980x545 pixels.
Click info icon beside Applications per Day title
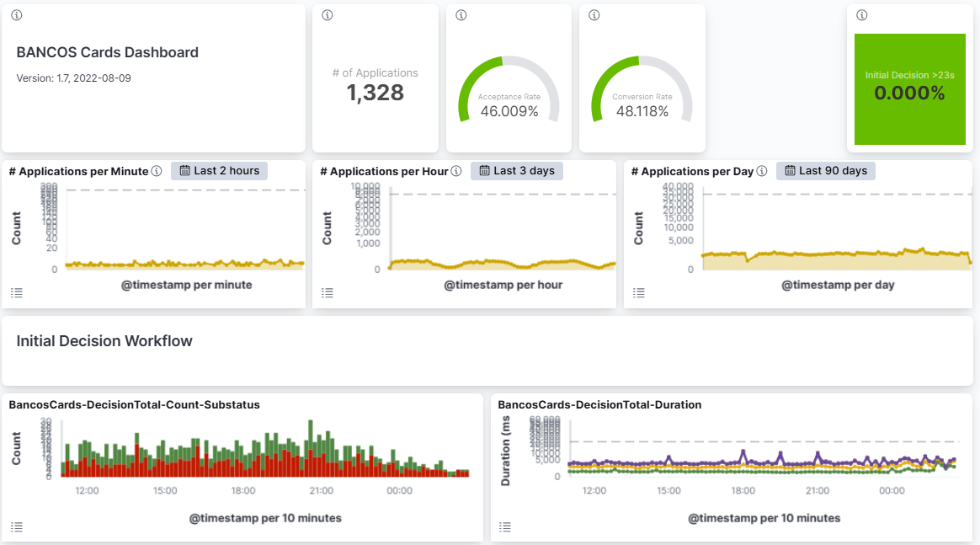[x=762, y=171]
